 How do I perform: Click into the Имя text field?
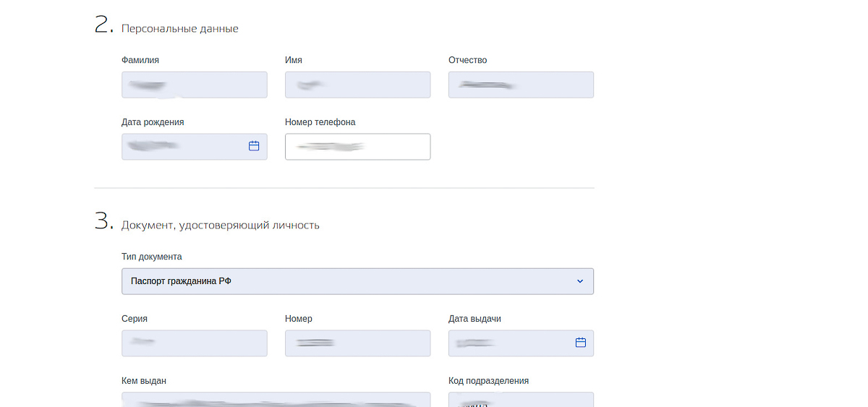pyautogui.click(x=357, y=85)
